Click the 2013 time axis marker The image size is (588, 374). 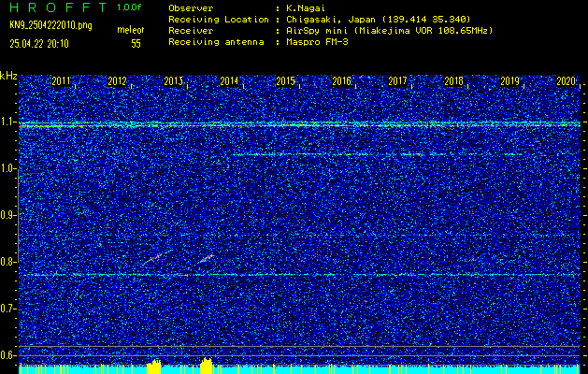(x=173, y=81)
